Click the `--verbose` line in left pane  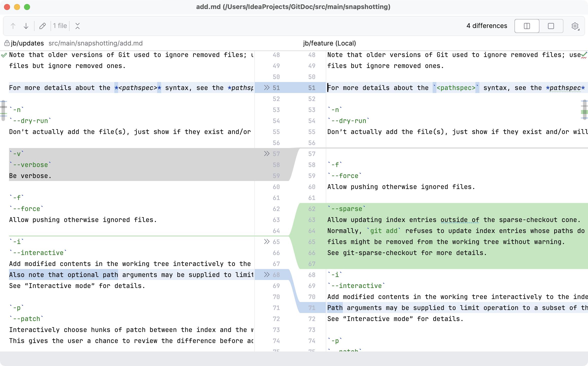point(30,165)
